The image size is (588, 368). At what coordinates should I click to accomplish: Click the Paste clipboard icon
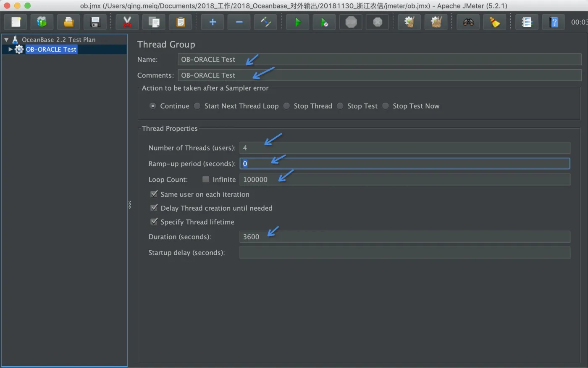click(181, 22)
